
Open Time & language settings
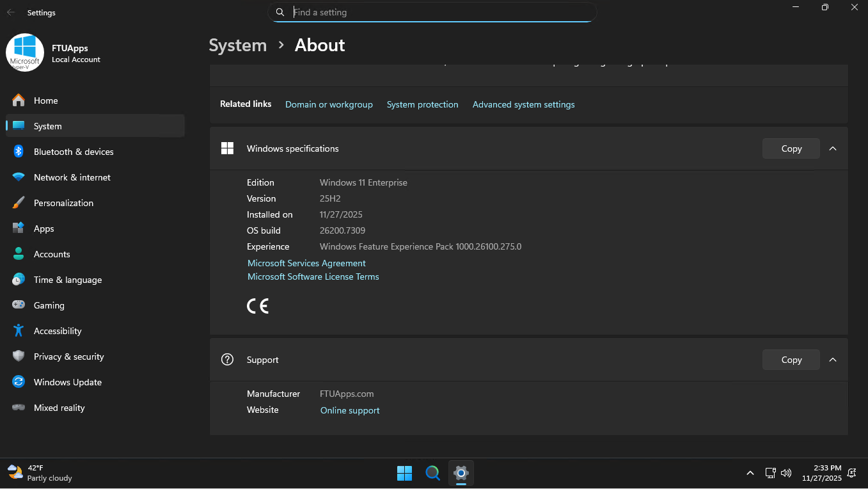tap(67, 280)
